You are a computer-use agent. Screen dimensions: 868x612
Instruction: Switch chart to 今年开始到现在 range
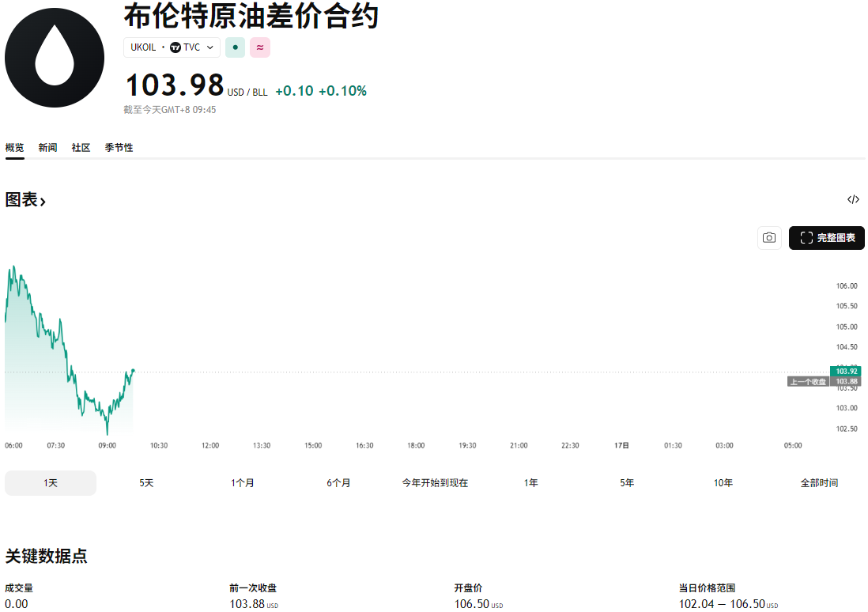(x=435, y=483)
